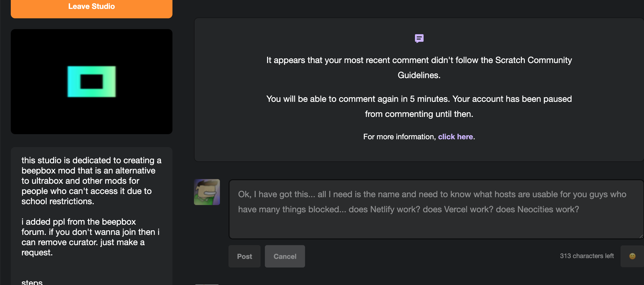The width and height of the screenshot is (644, 285).
Task: Follow the "click here" information link
Action: [455, 137]
